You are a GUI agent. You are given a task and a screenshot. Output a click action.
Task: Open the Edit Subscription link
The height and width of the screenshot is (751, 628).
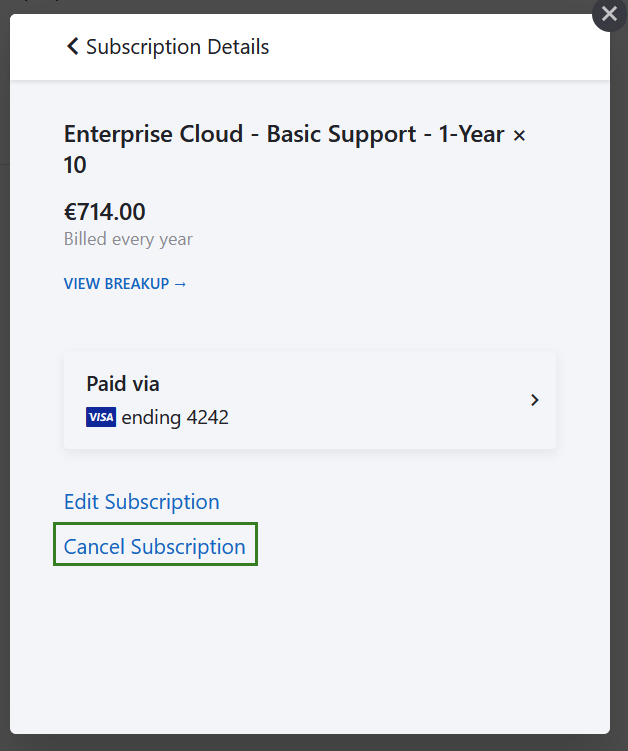[141, 501]
